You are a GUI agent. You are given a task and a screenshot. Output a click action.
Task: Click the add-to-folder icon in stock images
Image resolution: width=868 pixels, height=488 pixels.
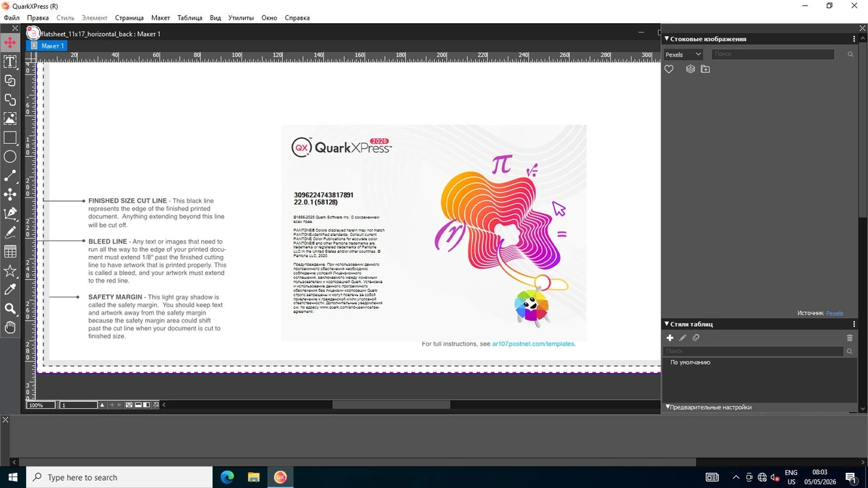(705, 69)
